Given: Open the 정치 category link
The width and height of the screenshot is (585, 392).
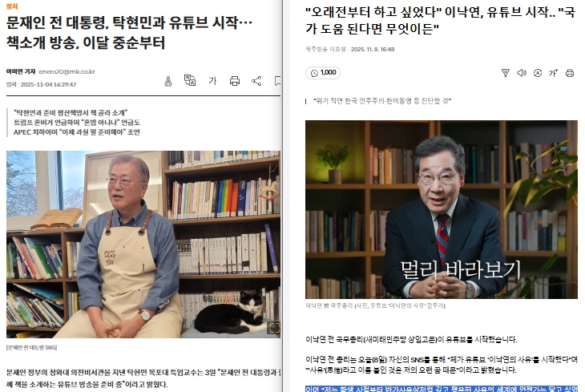Looking at the screenshot, I should tap(12, 6).
